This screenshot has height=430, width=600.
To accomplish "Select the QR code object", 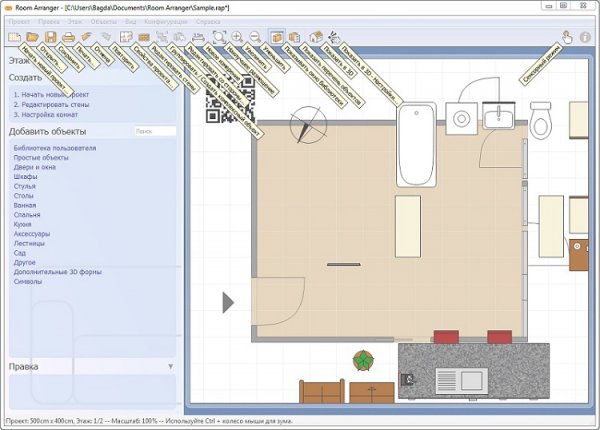I will pos(230,99).
